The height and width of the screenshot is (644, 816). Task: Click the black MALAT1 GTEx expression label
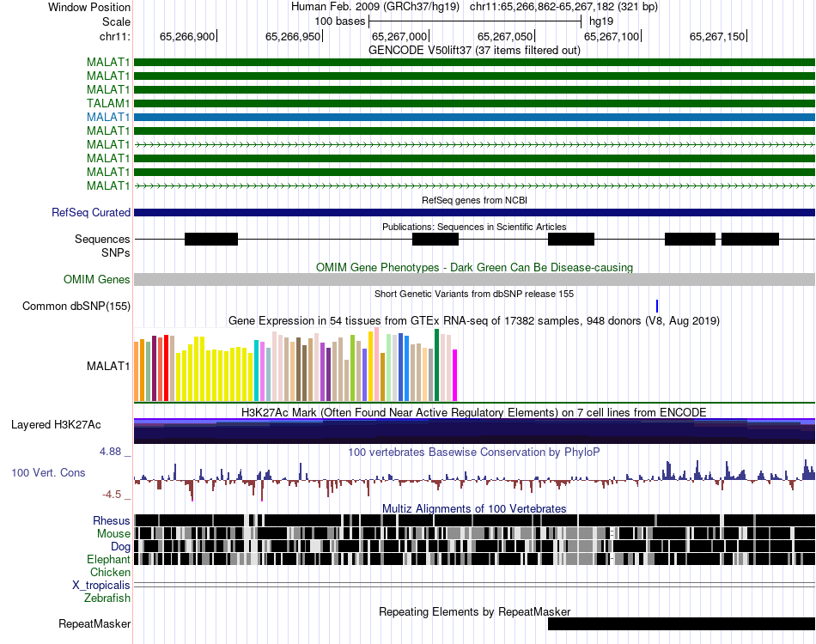pyautogui.click(x=108, y=366)
